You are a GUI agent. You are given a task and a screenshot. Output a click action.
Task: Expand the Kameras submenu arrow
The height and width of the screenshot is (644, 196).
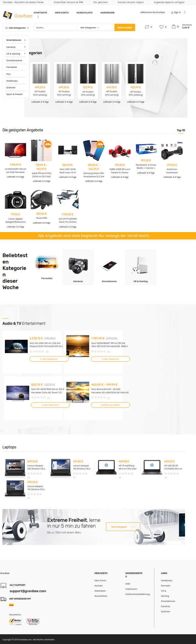click(25, 47)
